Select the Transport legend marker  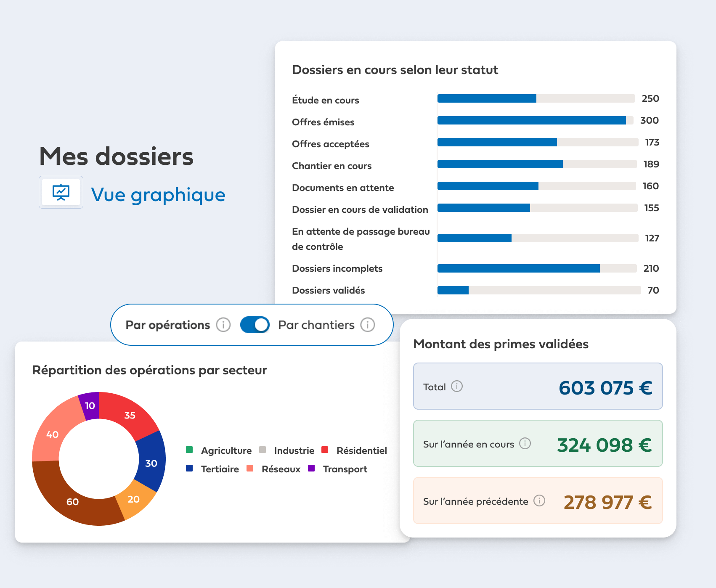coord(311,469)
